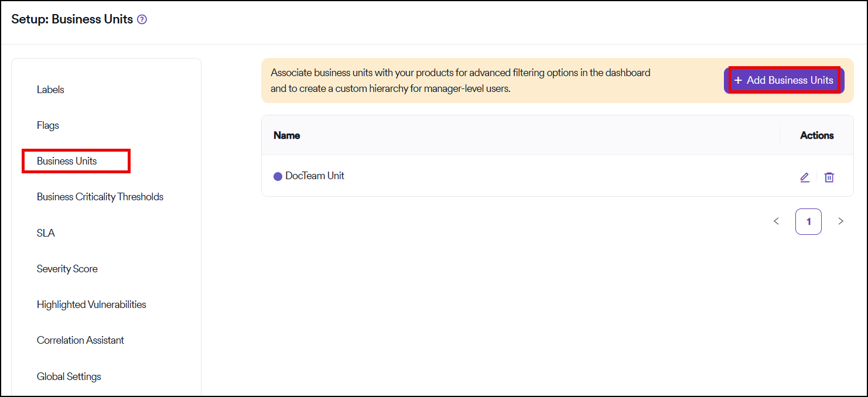Delete the DocTeam Unit entry
Screen dimensions: 868x397
829,177
